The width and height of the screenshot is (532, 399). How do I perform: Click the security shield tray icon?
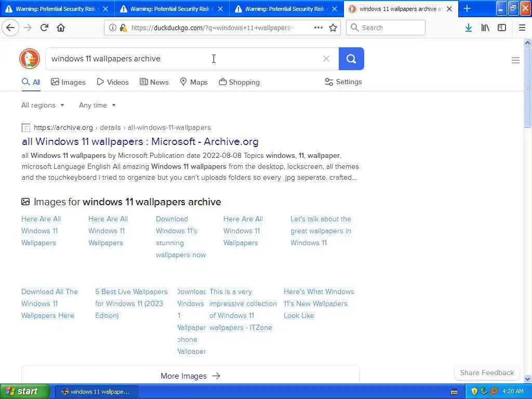click(474, 391)
